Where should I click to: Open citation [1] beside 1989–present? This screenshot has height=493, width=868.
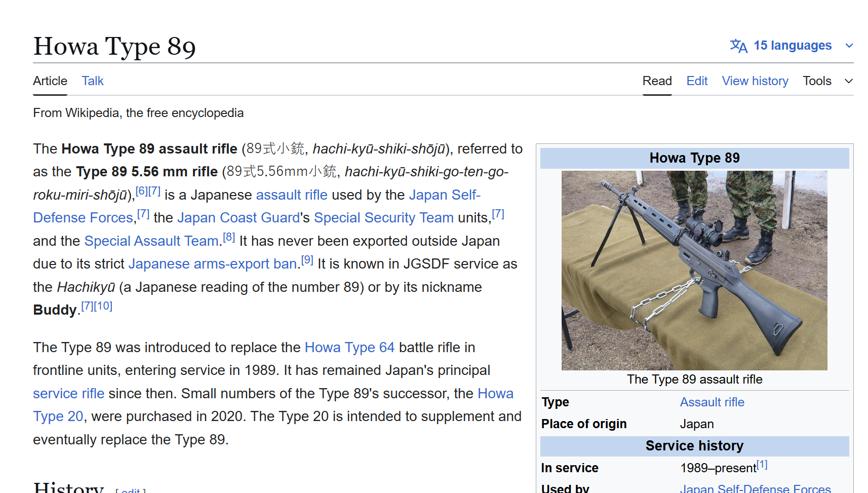[x=762, y=465]
